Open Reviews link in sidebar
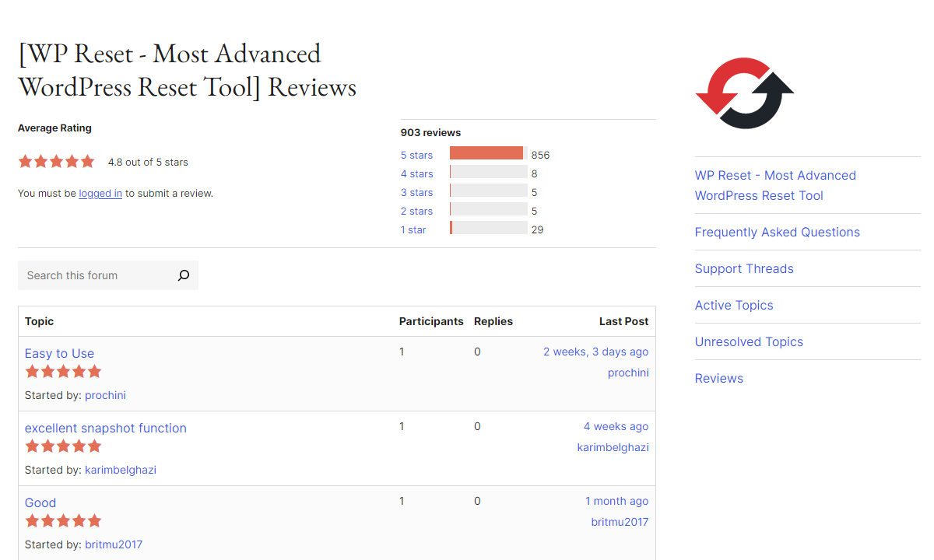The image size is (934, 560). point(719,378)
